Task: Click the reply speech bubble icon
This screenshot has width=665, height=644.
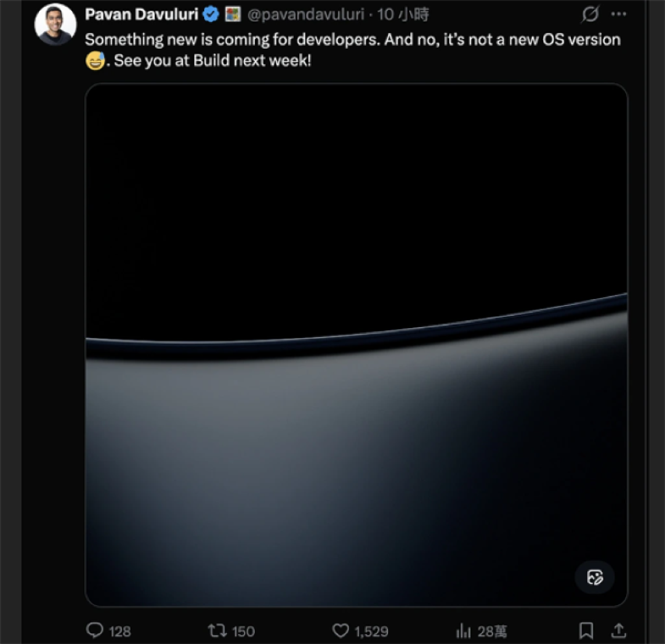Action: [95, 630]
